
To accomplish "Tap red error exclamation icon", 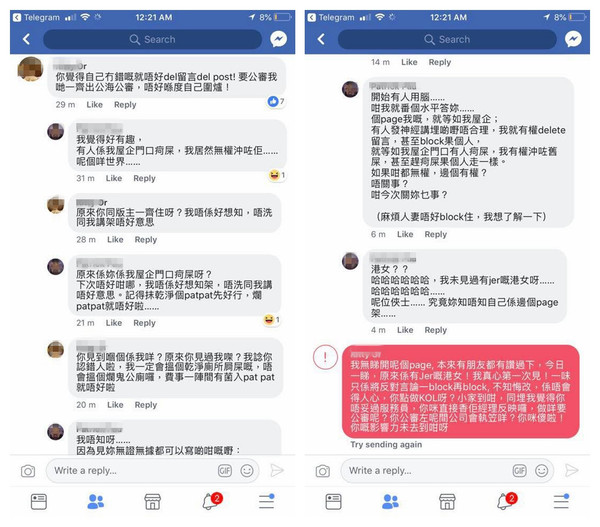I will click(325, 357).
